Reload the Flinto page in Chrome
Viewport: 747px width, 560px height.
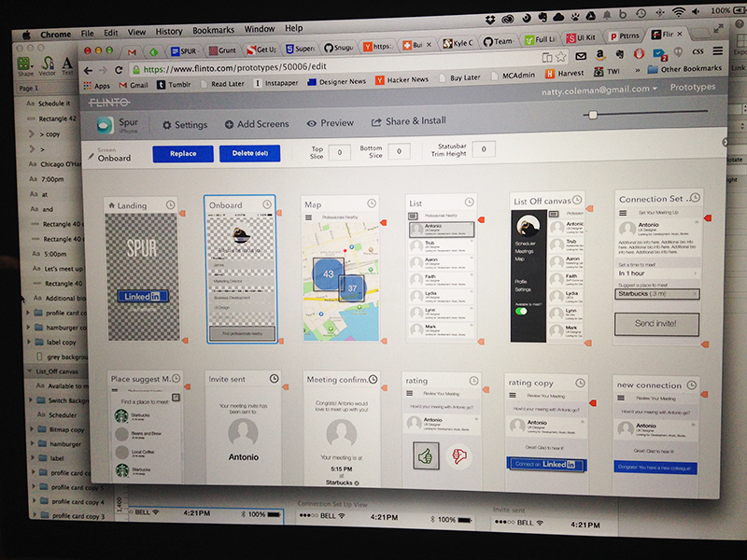tap(119, 70)
